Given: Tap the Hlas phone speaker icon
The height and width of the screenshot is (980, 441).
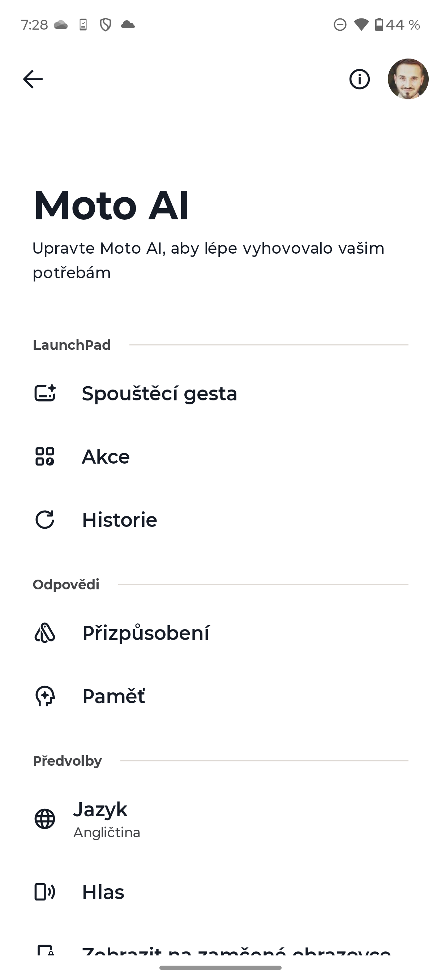Looking at the screenshot, I should click(x=45, y=892).
